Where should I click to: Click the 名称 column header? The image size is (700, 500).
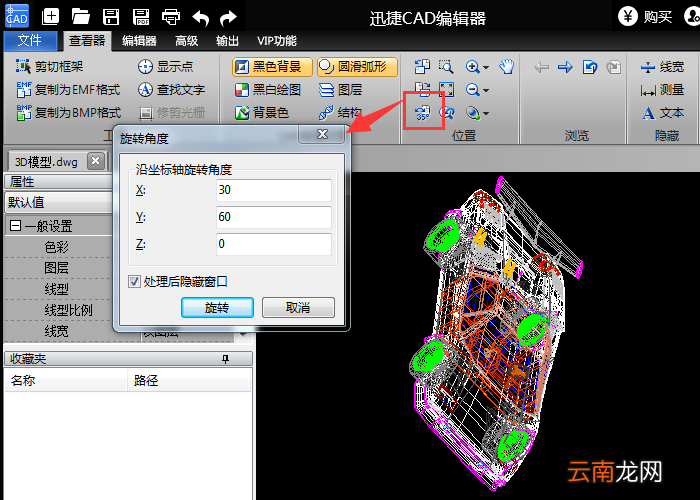coord(66,380)
